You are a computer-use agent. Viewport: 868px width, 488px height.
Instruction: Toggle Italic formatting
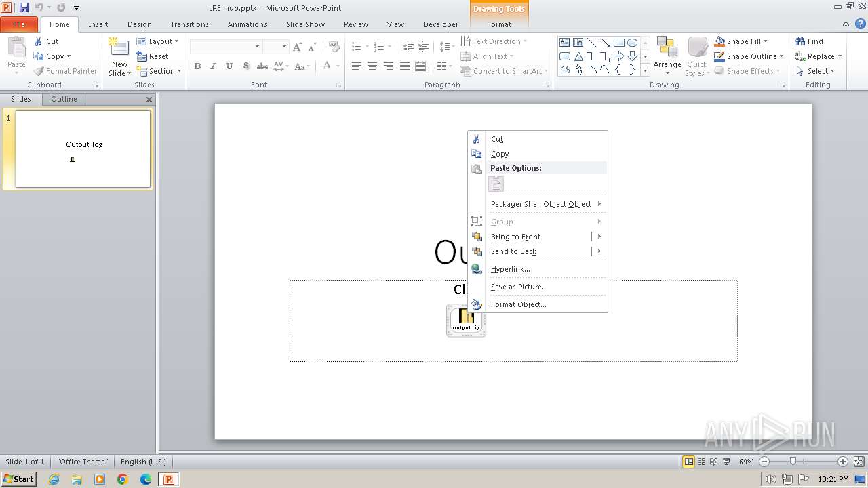(213, 66)
